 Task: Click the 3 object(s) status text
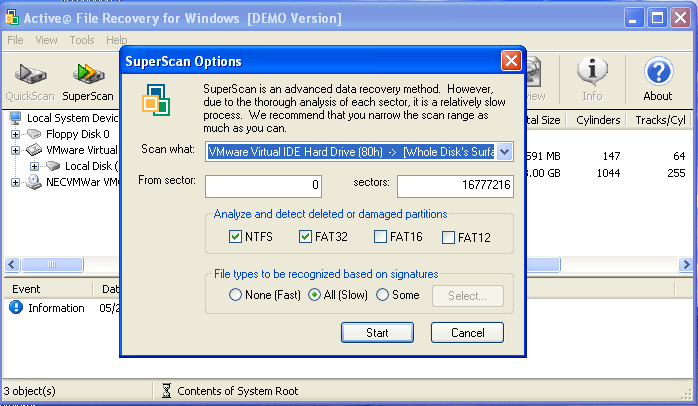(29, 391)
